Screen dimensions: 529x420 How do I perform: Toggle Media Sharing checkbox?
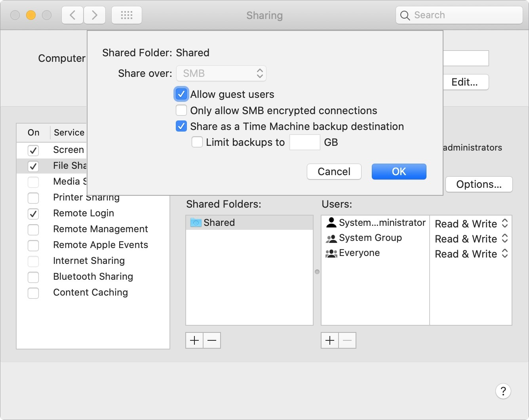pyautogui.click(x=33, y=182)
